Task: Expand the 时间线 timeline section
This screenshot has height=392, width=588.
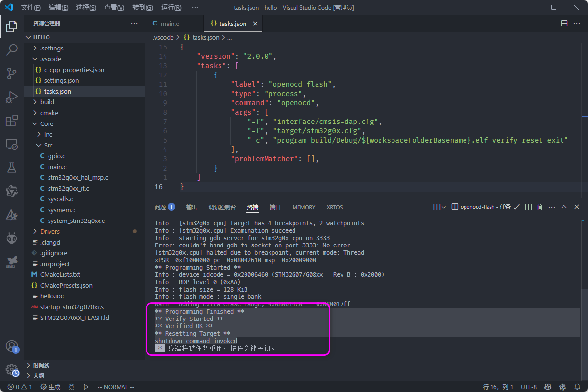Action: pyautogui.click(x=84, y=365)
